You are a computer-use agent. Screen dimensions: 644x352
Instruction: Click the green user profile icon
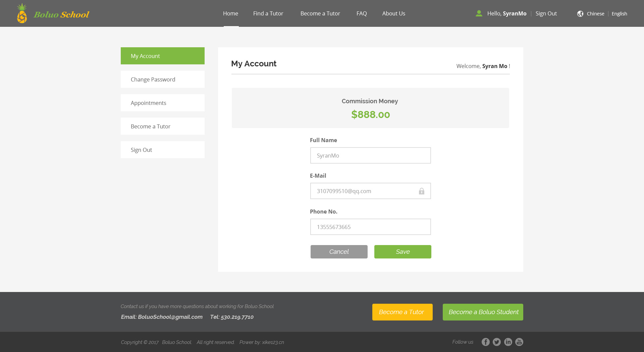coord(479,13)
